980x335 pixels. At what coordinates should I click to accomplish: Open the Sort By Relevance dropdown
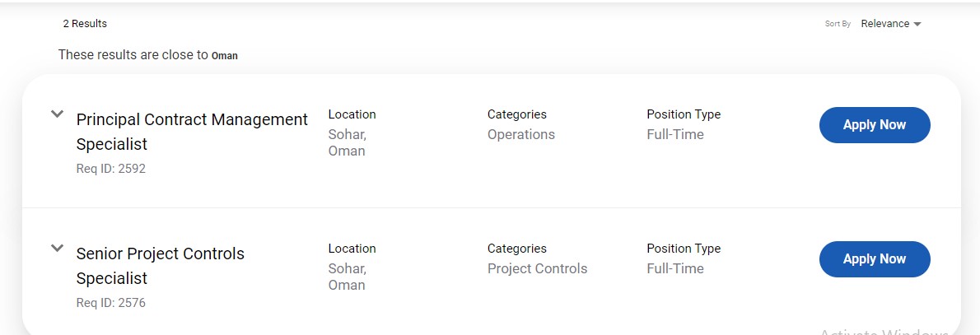point(890,24)
